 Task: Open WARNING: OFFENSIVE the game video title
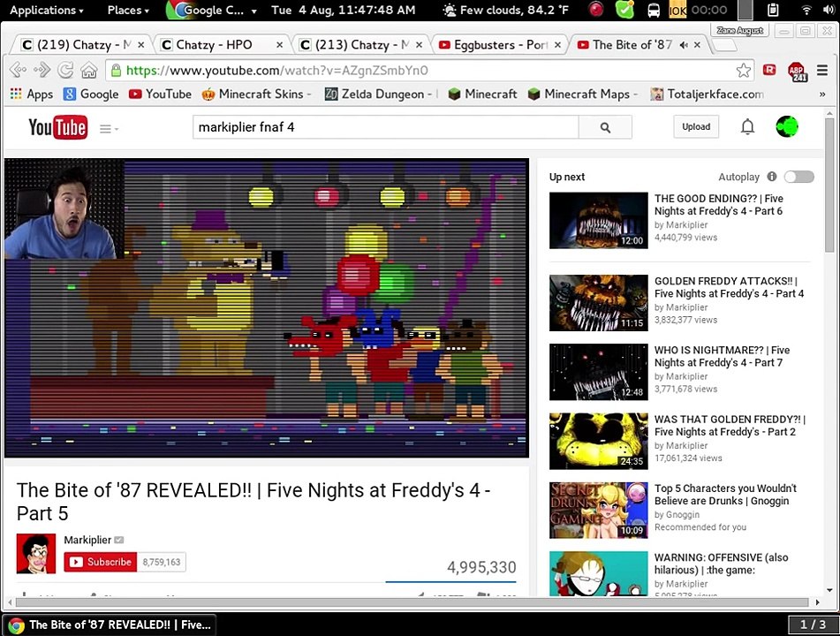[721, 564]
